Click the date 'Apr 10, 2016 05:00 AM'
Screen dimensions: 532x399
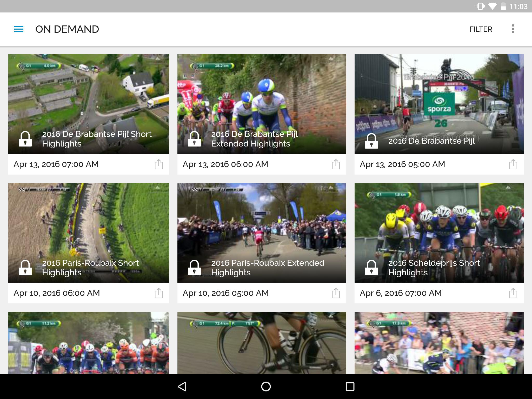coord(225,293)
